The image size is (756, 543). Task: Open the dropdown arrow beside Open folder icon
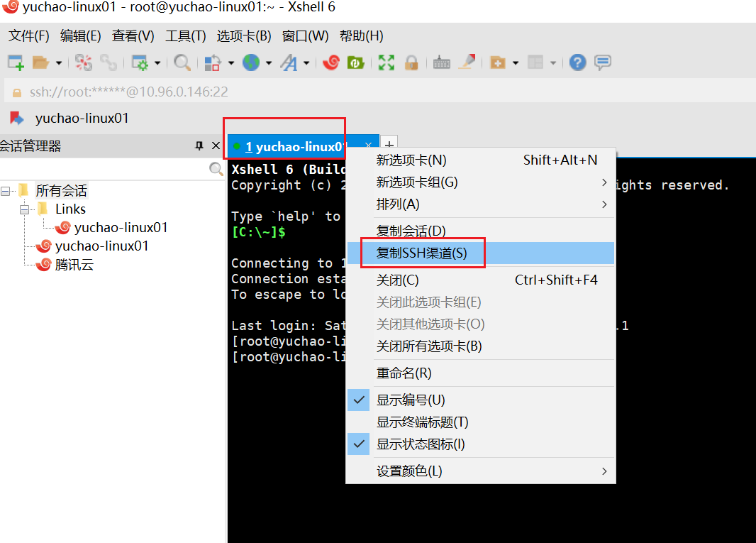click(x=59, y=63)
